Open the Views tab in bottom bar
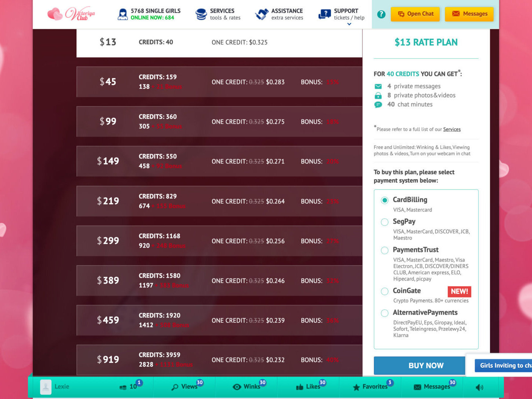The image size is (532, 399). pyautogui.click(x=185, y=387)
